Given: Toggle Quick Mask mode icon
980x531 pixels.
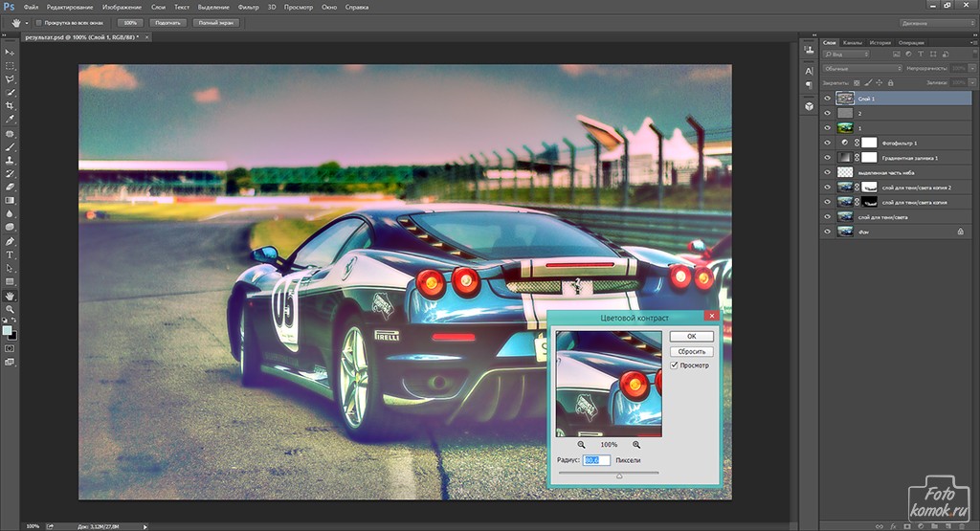Looking at the screenshot, I should (10, 348).
